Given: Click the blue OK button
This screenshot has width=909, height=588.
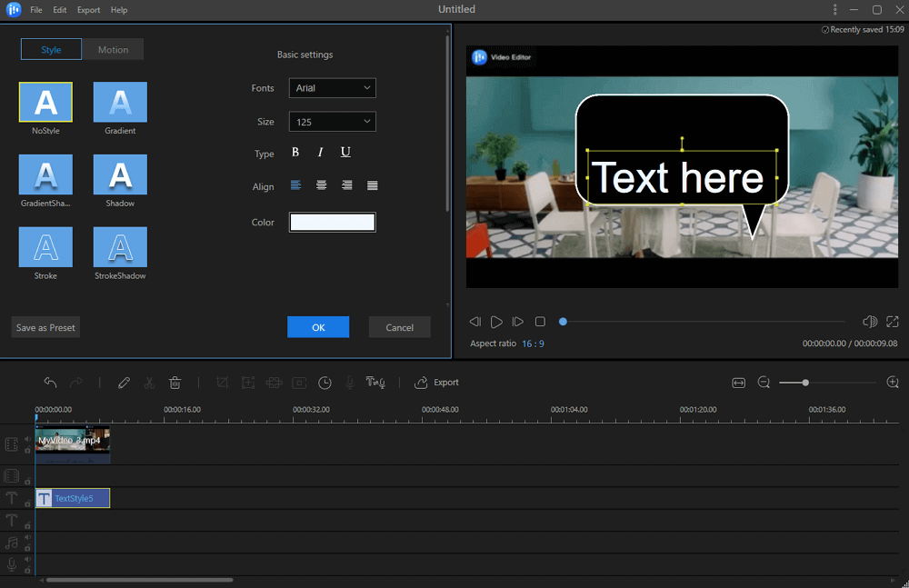Looking at the screenshot, I should [318, 327].
